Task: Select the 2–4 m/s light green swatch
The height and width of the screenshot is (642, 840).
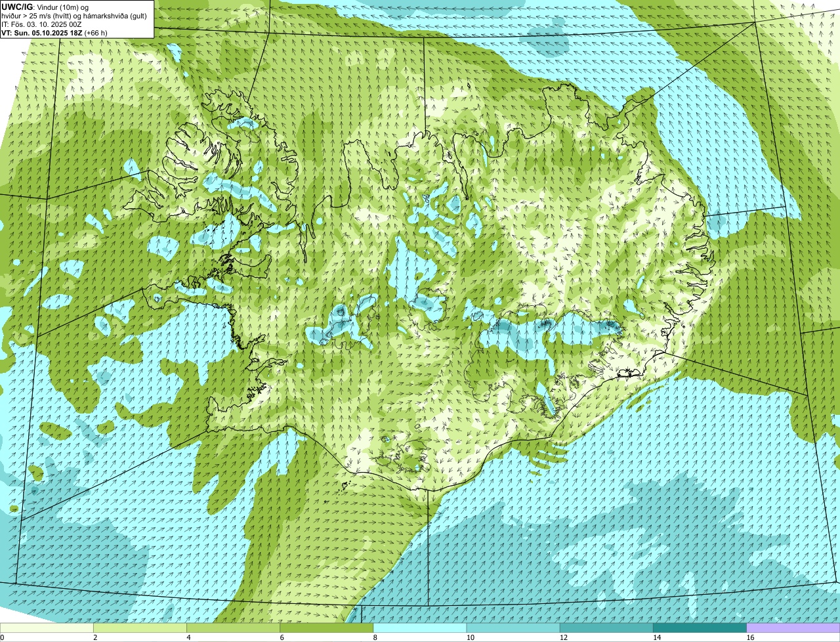Action: click(140, 628)
